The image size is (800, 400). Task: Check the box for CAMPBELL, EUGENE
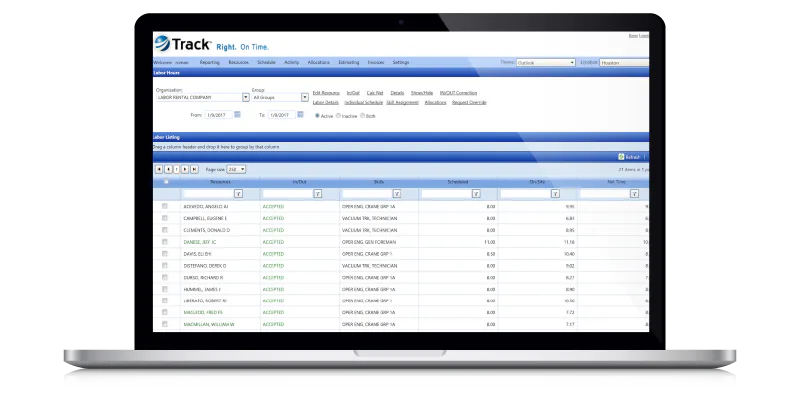pyautogui.click(x=165, y=218)
